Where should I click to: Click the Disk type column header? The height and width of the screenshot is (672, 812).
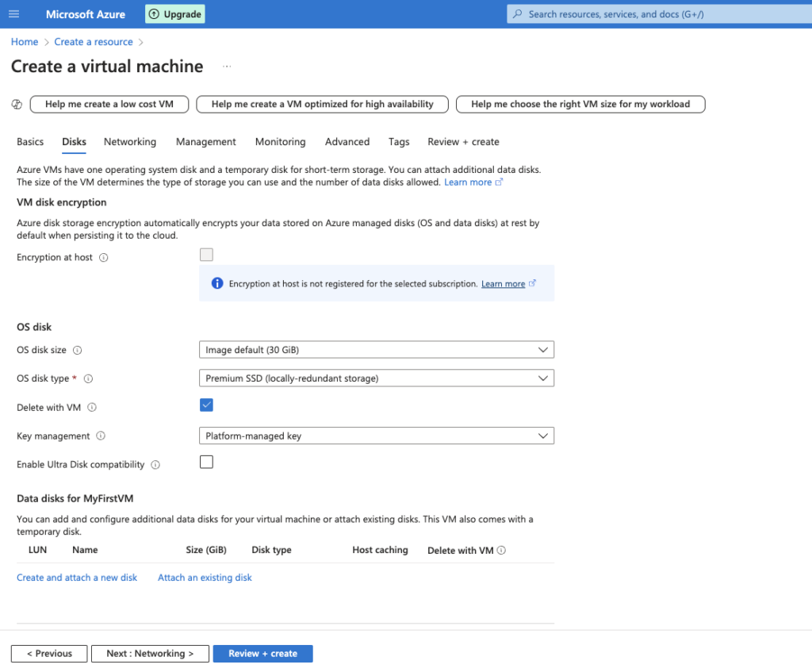271,550
